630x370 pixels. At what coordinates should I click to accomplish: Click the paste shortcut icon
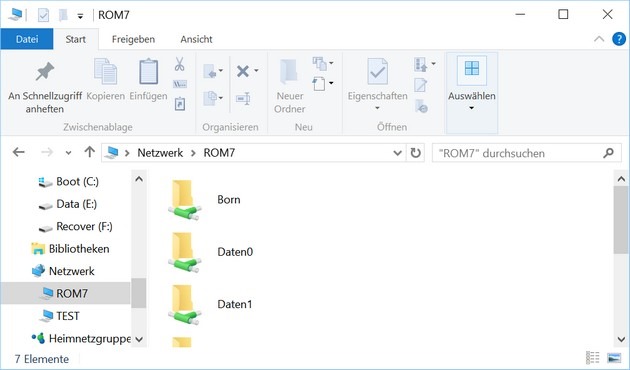pyautogui.click(x=180, y=104)
